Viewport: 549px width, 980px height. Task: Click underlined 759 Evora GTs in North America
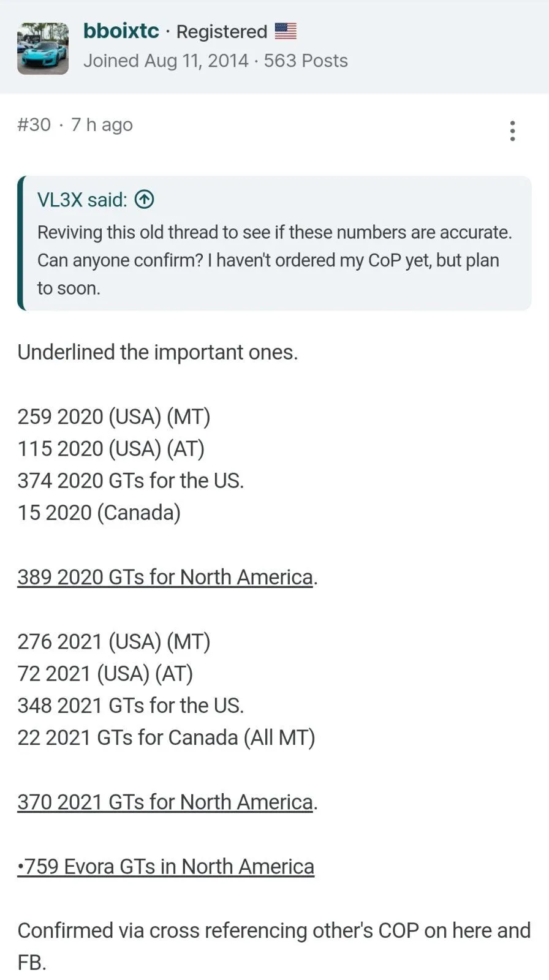point(166,866)
